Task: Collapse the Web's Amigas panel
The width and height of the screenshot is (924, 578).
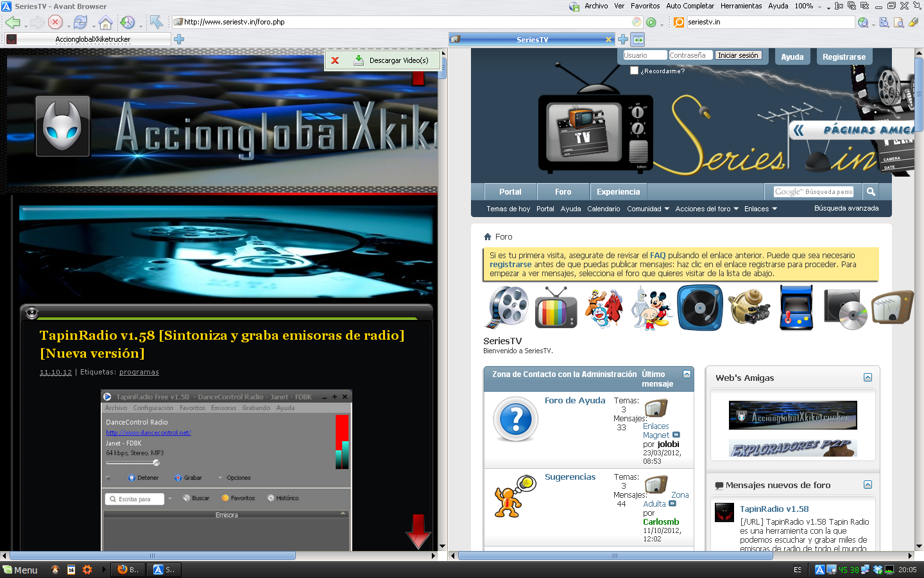Action: (x=868, y=378)
